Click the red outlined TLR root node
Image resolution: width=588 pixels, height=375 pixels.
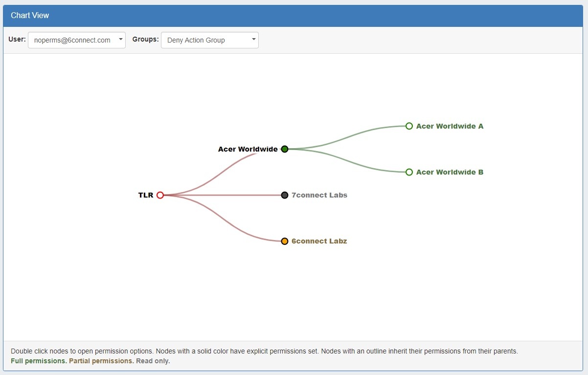pyautogui.click(x=160, y=195)
